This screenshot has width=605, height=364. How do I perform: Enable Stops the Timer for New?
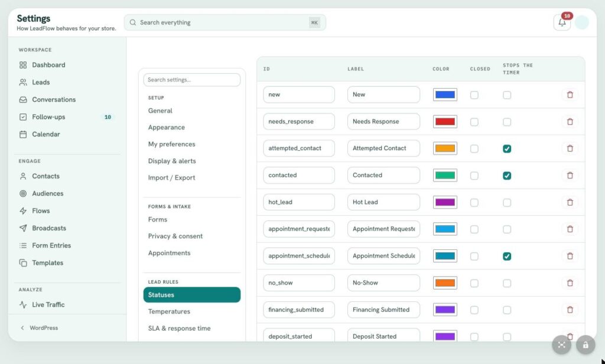507,95
